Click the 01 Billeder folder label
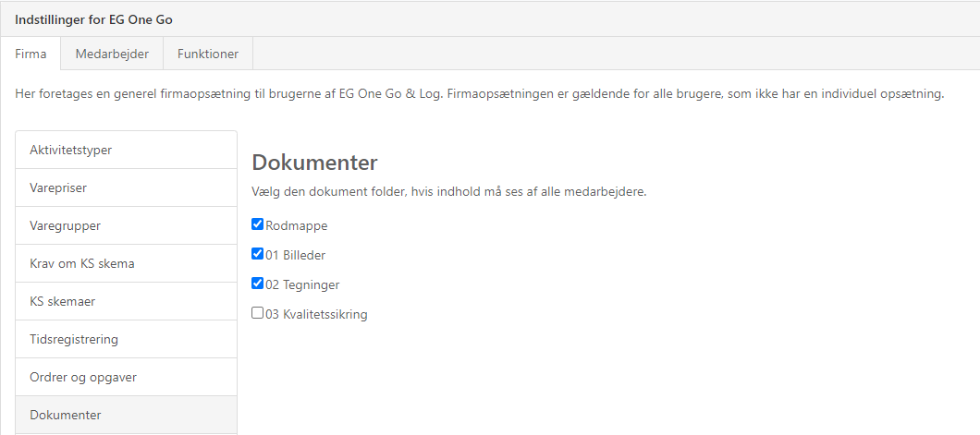The image size is (980, 435). [295, 255]
